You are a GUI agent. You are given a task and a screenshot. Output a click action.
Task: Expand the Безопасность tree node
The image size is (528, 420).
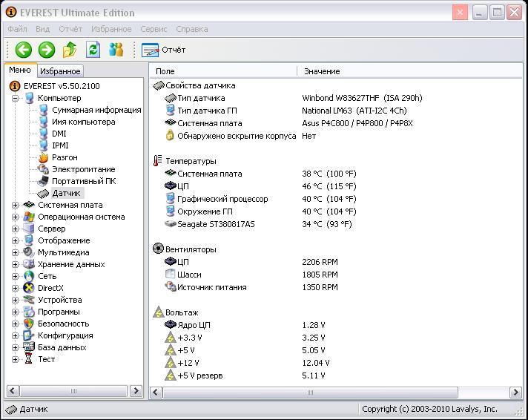pos(15,324)
